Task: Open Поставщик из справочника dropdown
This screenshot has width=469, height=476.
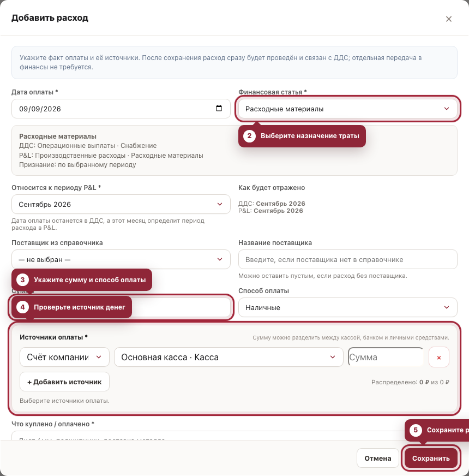Action: tap(121, 259)
